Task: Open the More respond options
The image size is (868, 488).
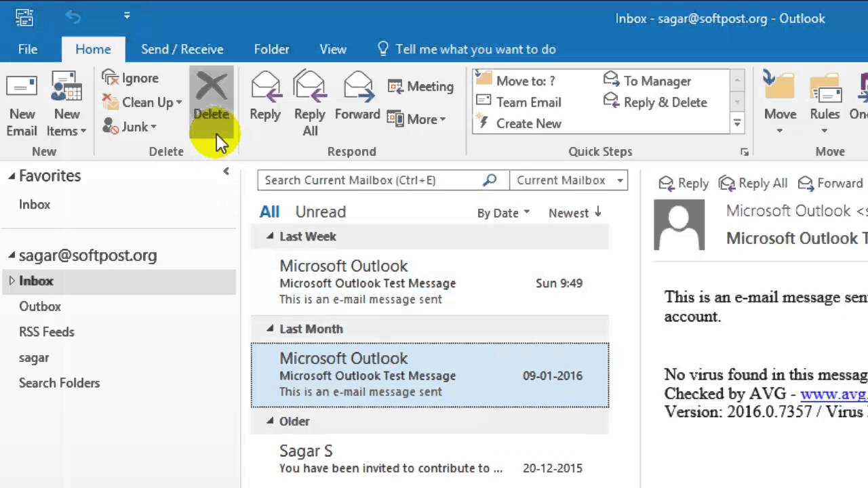Action: pos(416,119)
